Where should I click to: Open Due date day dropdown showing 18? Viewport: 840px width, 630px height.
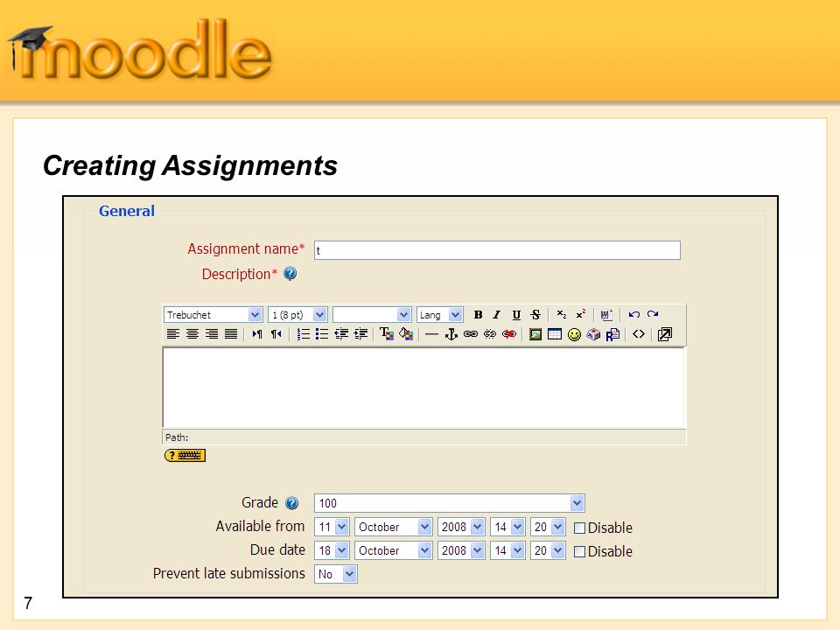point(332,550)
